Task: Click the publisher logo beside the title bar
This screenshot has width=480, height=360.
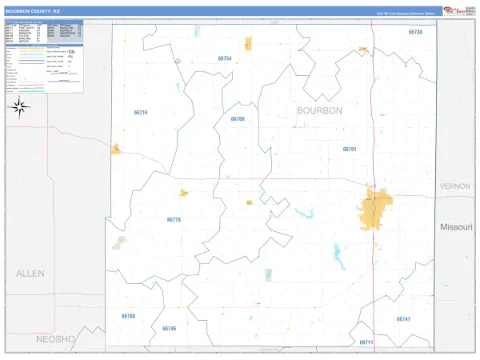Action: [459, 11]
